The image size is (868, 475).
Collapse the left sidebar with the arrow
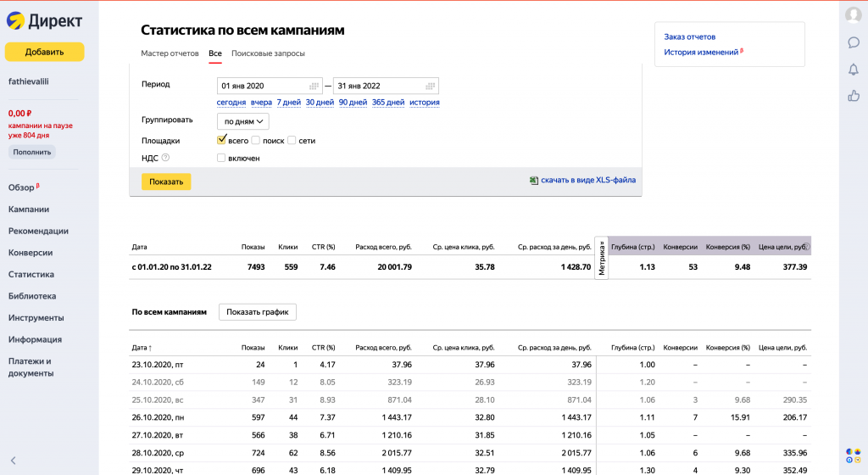click(14, 461)
